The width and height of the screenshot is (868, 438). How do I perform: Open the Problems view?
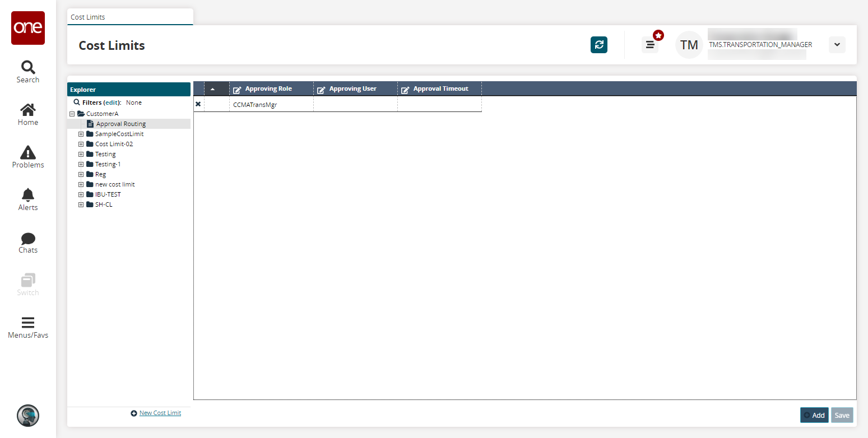(28, 157)
